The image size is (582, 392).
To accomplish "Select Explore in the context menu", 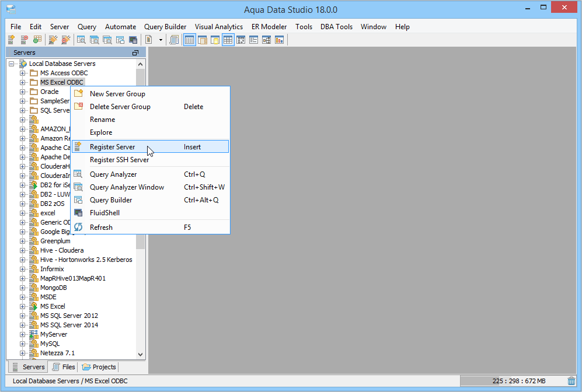I will pos(151,132).
